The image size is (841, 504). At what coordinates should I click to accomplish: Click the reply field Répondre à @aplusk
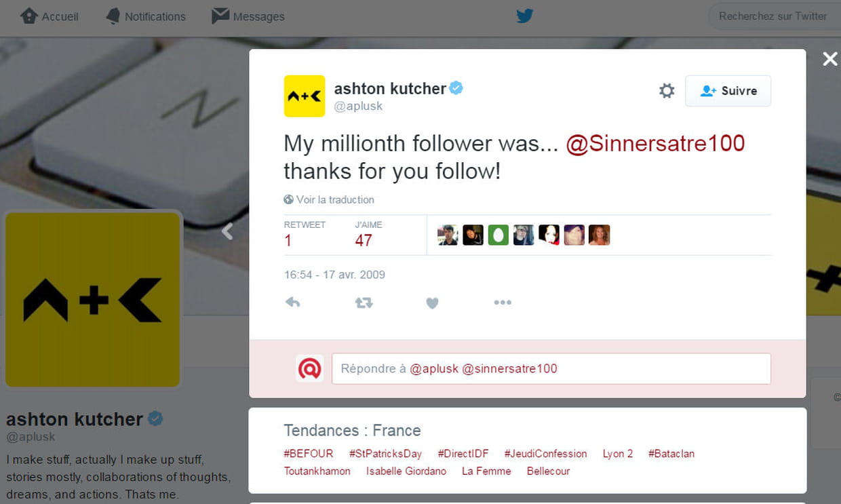[x=551, y=368]
